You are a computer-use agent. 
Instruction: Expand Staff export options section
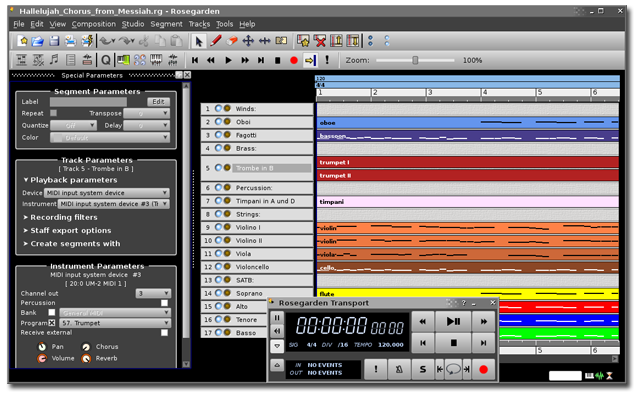coord(67,231)
